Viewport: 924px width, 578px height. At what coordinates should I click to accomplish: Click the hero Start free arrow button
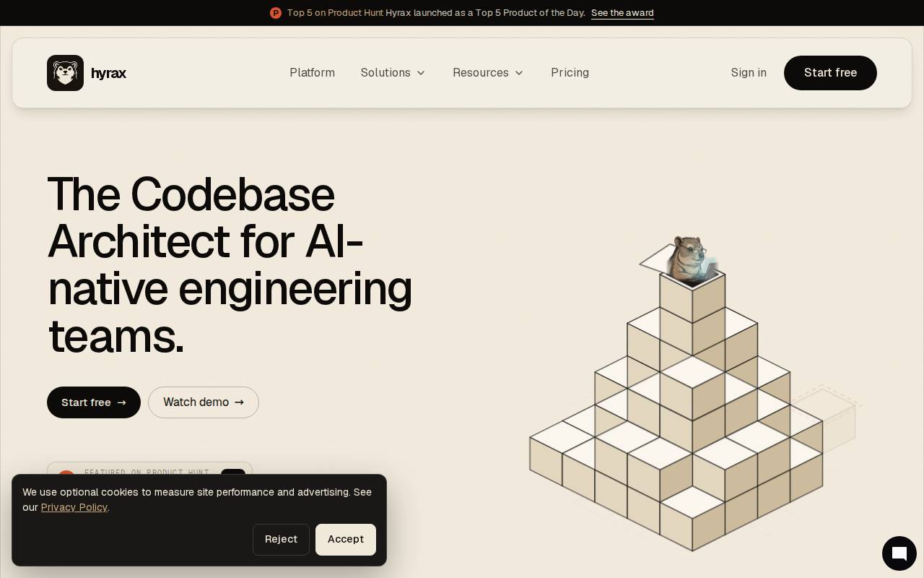(x=94, y=402)
